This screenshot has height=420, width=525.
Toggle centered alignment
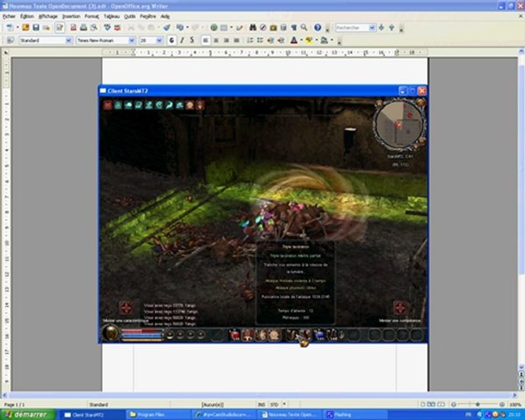[216, 40]
